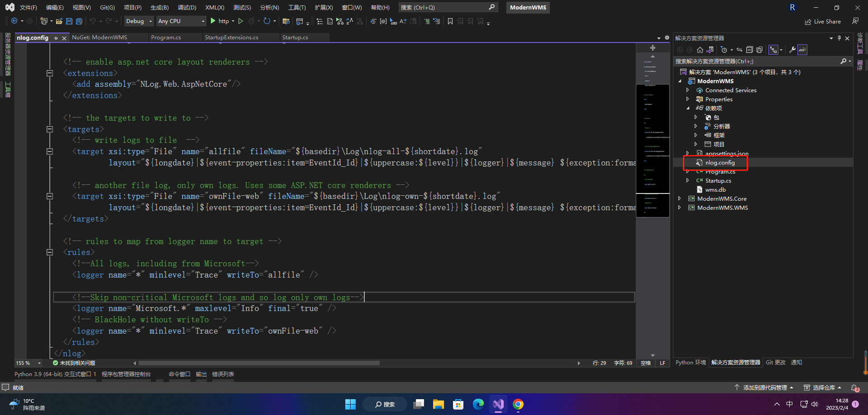Collapse the rules XML block
The image size is (868, 415).
tap(50, 252)
